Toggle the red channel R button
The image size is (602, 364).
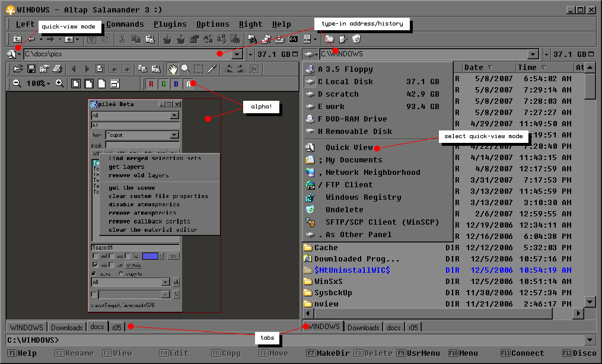151,84
